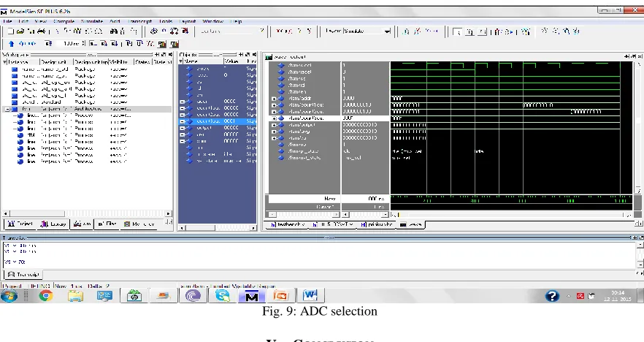The image size is (644, 342).
Task: Click the Objects pane horizontal scrollbar
Action: click(218, 227)
